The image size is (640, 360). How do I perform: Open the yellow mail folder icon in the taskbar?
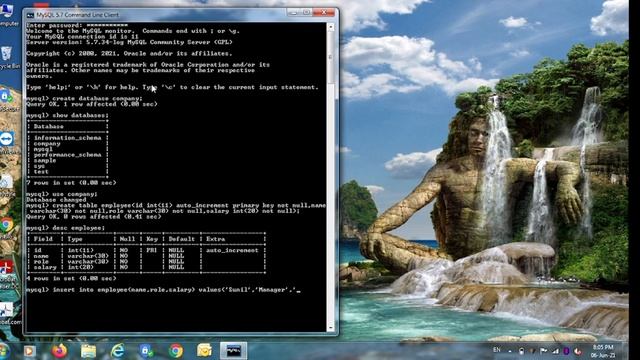point(204,351)
